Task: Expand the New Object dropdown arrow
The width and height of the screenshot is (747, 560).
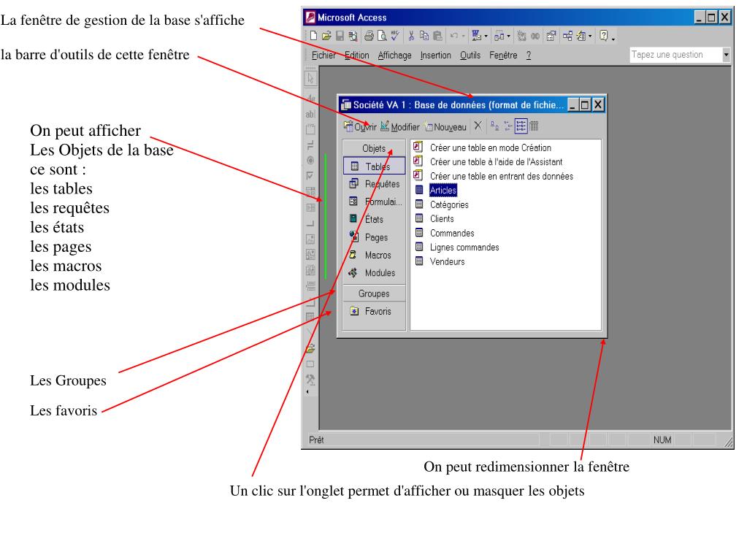Action: (x=590, y=36)
